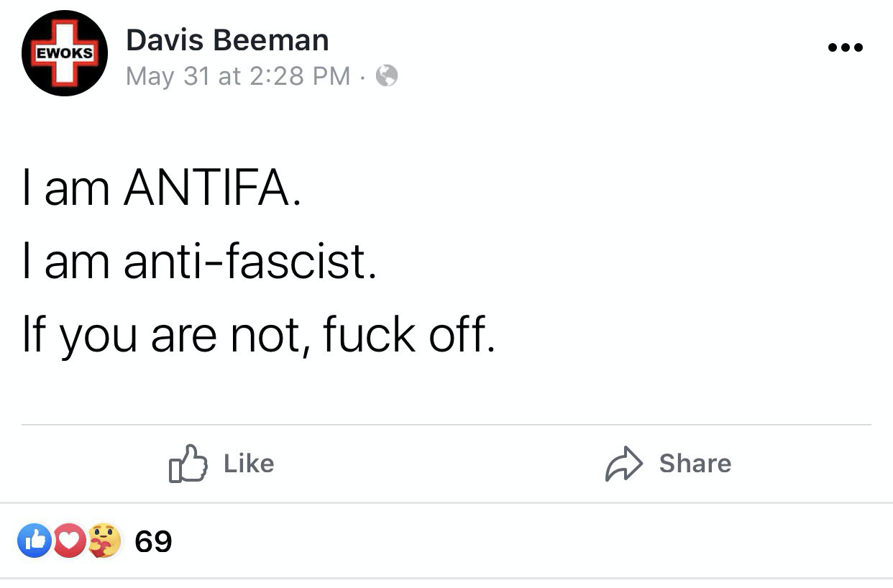Open Davis Beeman's EWOKS profile picture
The height and width of the screenshot is (588, 893).
65,53
